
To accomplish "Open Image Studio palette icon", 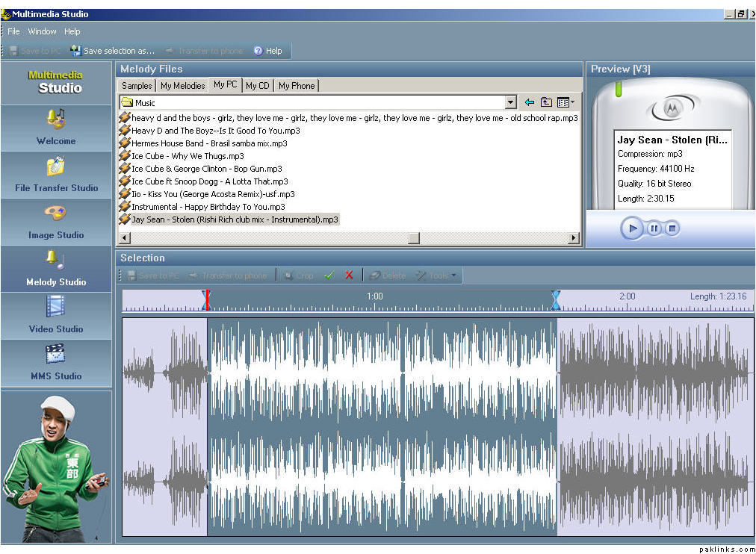I will (56, 214).
